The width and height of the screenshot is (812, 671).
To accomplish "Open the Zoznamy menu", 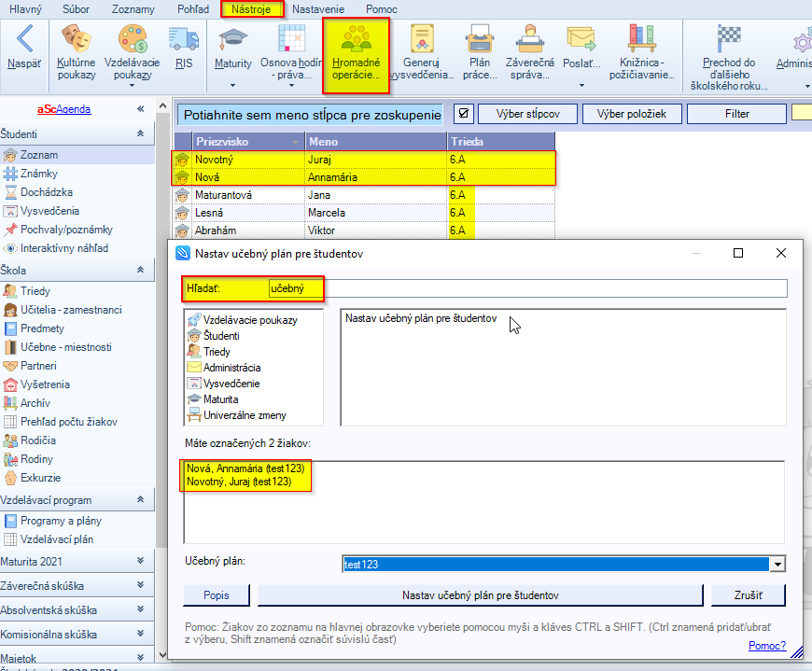I will pos(133,8).
